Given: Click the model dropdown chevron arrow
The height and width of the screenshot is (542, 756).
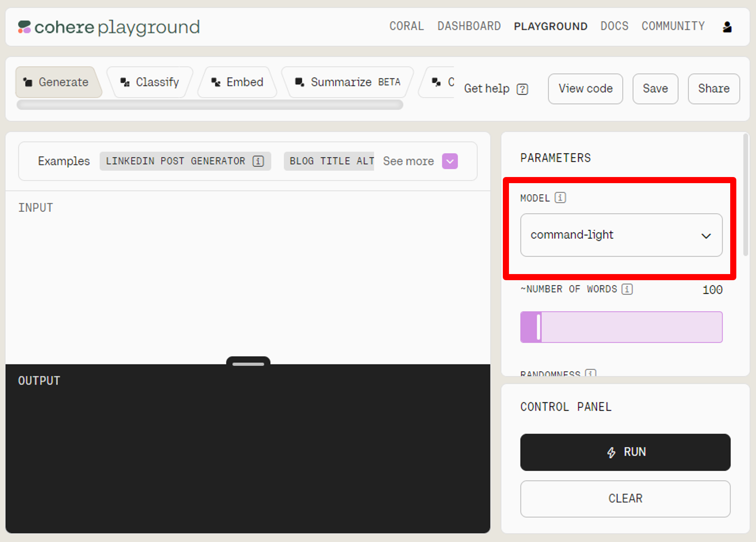Looking at the screenshot, I should [x=706, y=236].
